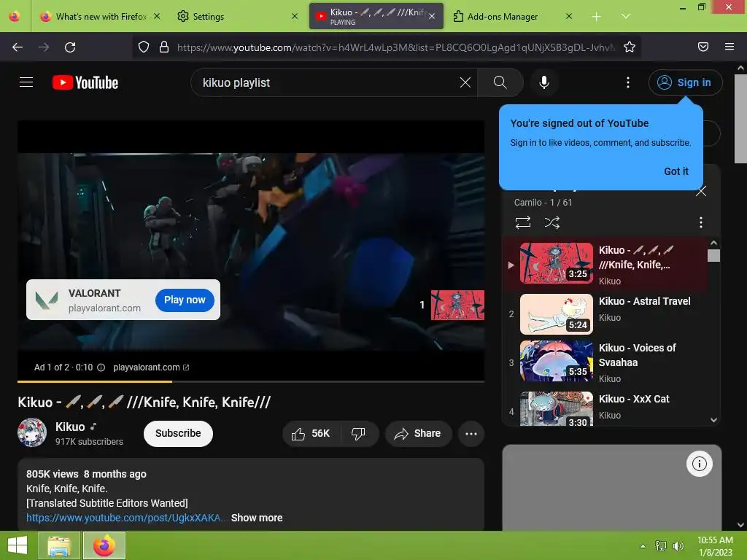The image size is (747, 560).
Task: Open playlist three-dot options menu
Action: [x=701, y=222]
